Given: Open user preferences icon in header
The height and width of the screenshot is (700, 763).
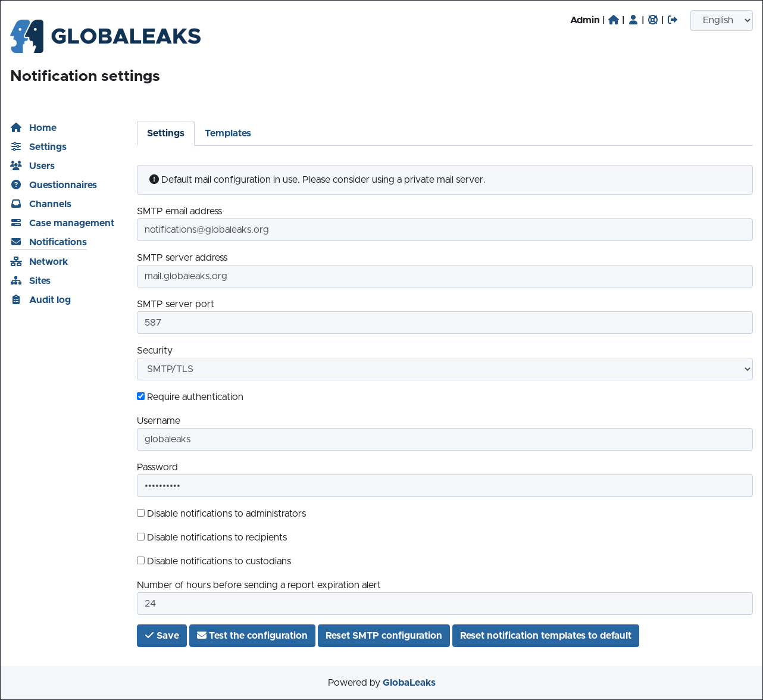Looking at the screenshot, I should click(x=633, y=20).
